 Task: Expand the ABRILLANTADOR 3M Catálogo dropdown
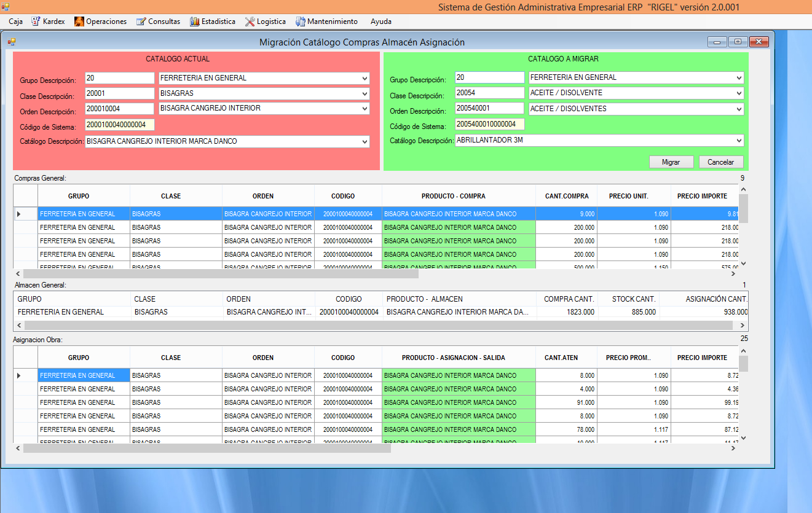pos(739,140)
